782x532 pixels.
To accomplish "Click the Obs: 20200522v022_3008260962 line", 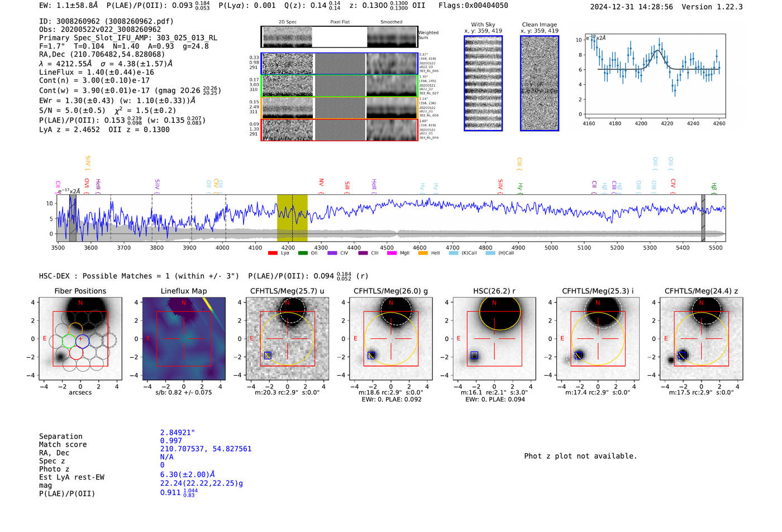I will 100,30.
